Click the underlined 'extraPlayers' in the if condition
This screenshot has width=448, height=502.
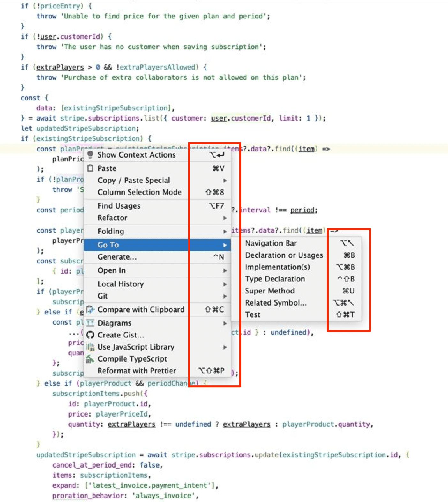click(x=60, y=67)
